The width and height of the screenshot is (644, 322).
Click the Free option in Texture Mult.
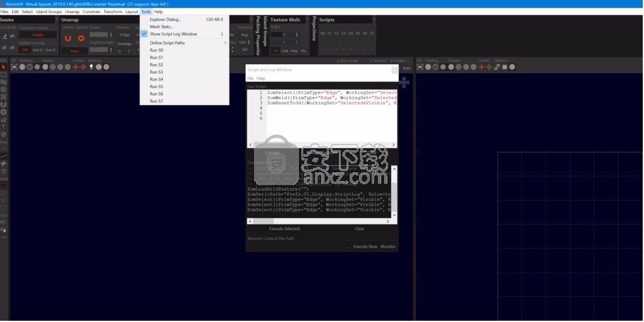tap(294, 51)
